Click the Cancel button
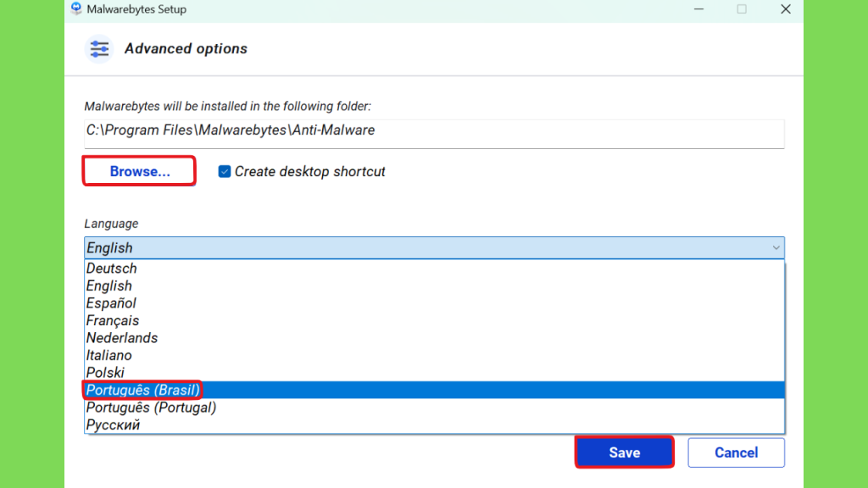Viewport: 868px width, 488px height. pyautogui.click(x=736, y=452)
